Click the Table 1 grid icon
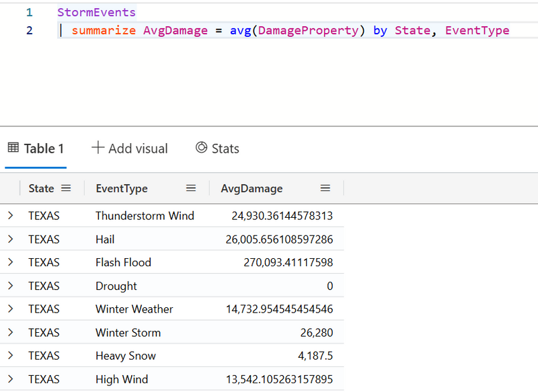 [13, 148]
